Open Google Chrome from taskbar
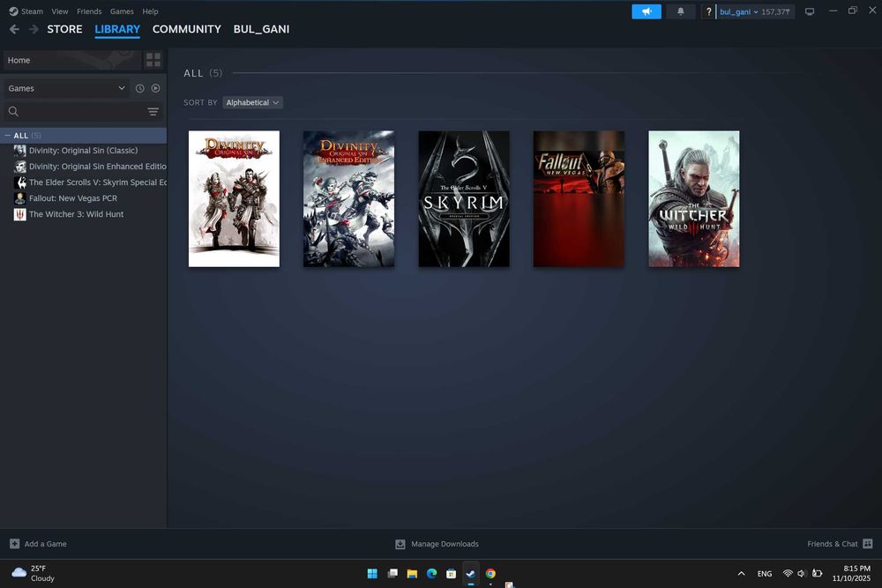882x588 pixels. coord(490,573)
